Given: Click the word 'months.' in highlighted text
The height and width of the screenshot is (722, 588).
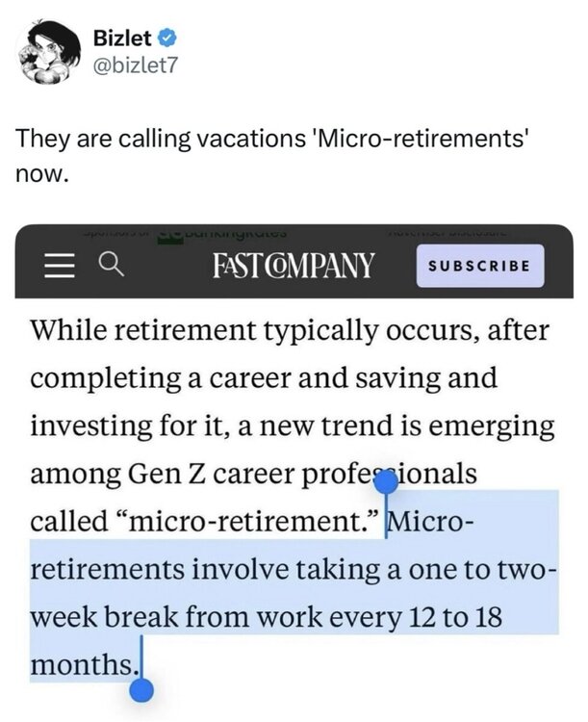Looking at the screenshot, I should click(84, 664).
